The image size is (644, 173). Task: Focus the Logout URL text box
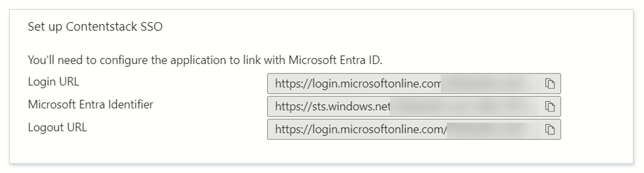pos(414,129)
